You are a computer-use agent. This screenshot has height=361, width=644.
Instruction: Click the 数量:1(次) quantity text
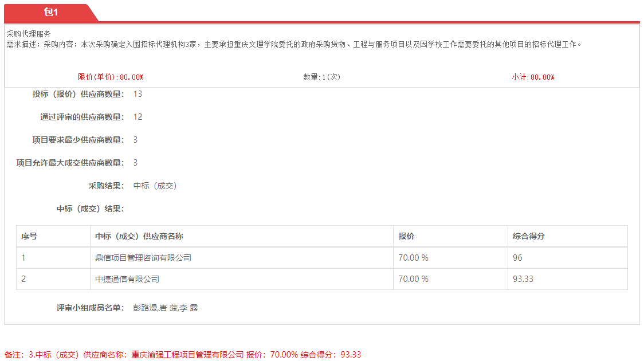click(321, 77)
